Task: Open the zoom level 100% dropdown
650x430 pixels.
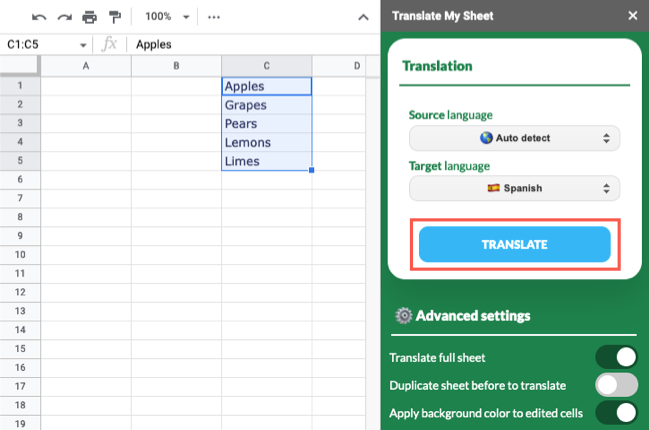Action: [x=165, y=17]
